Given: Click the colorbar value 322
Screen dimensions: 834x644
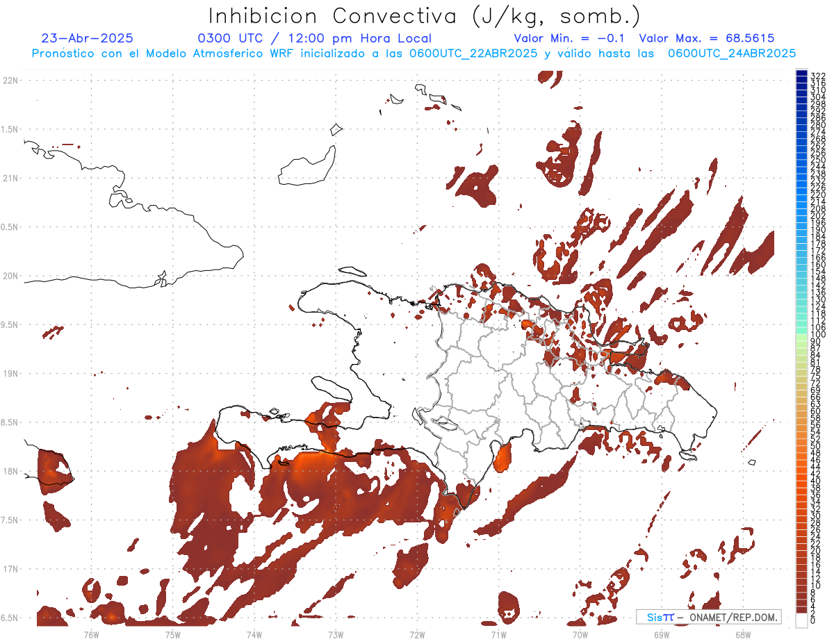Looking at the screenshot, I should 818,76.
